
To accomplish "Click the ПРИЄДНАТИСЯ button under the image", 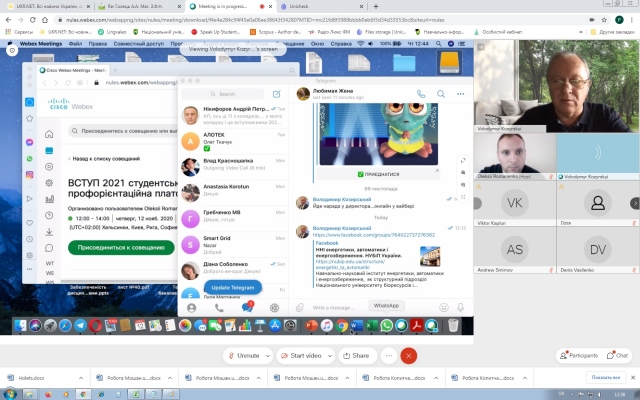I will click(378, 174).
